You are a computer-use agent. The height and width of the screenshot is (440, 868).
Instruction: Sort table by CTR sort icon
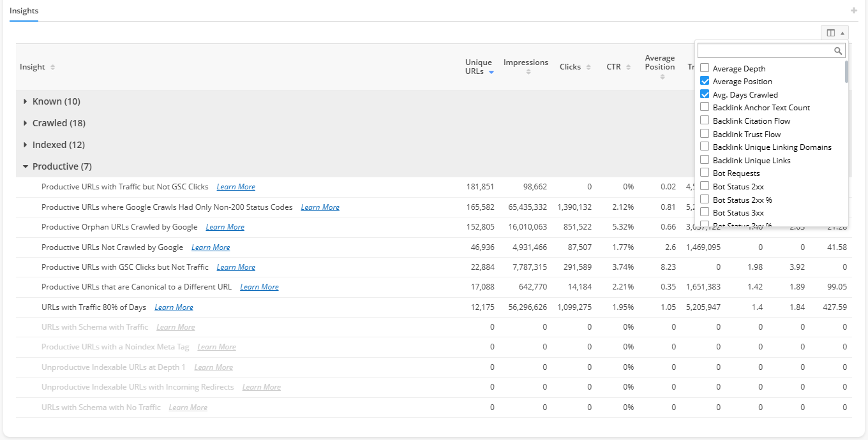[x=628, y=68]
